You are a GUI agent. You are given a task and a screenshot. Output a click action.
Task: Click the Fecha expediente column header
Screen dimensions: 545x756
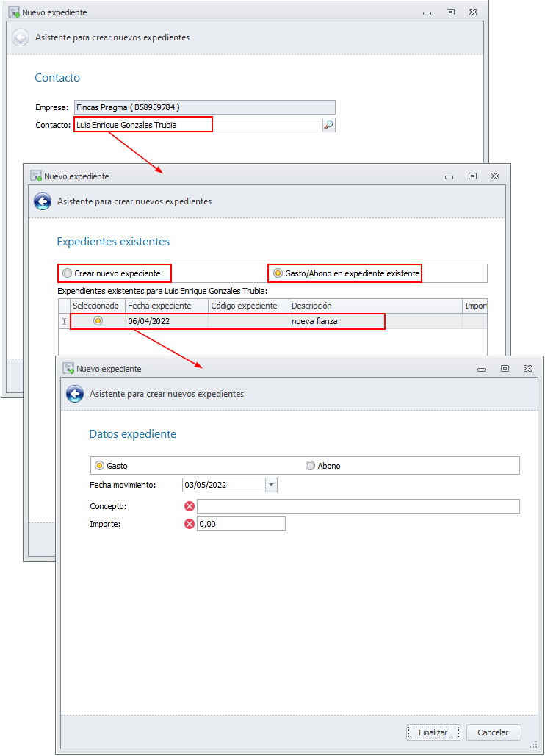167,306
